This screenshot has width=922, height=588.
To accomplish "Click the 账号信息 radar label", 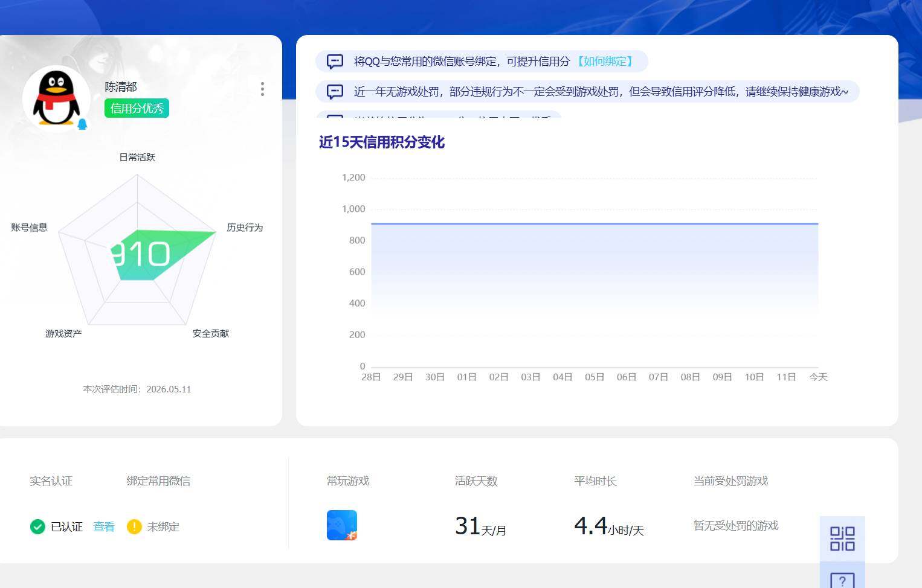I will coord(29,227).
